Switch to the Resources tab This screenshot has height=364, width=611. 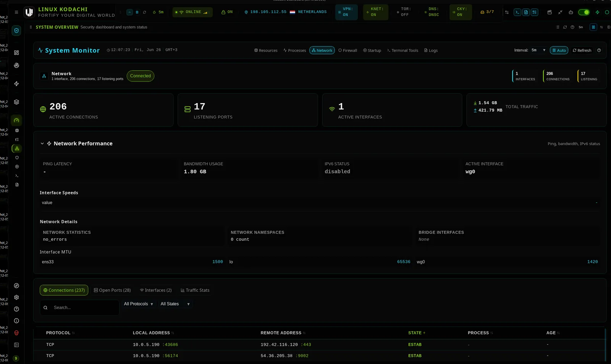266,50
